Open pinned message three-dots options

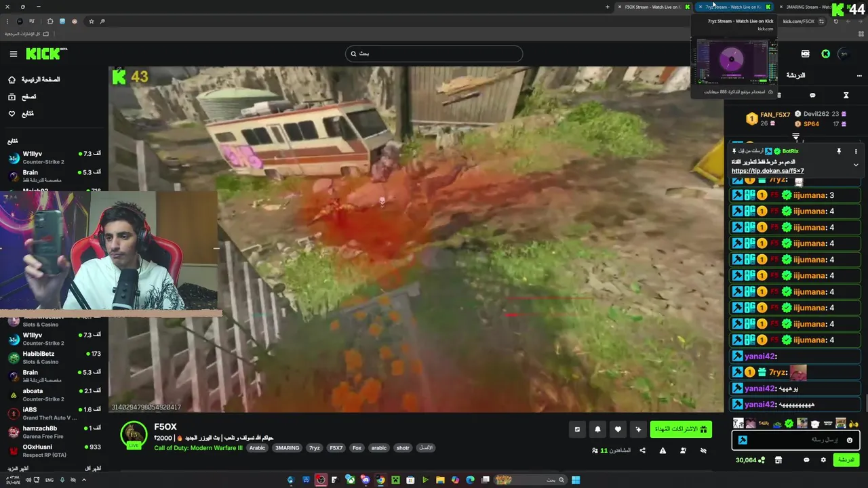point(856,151)
